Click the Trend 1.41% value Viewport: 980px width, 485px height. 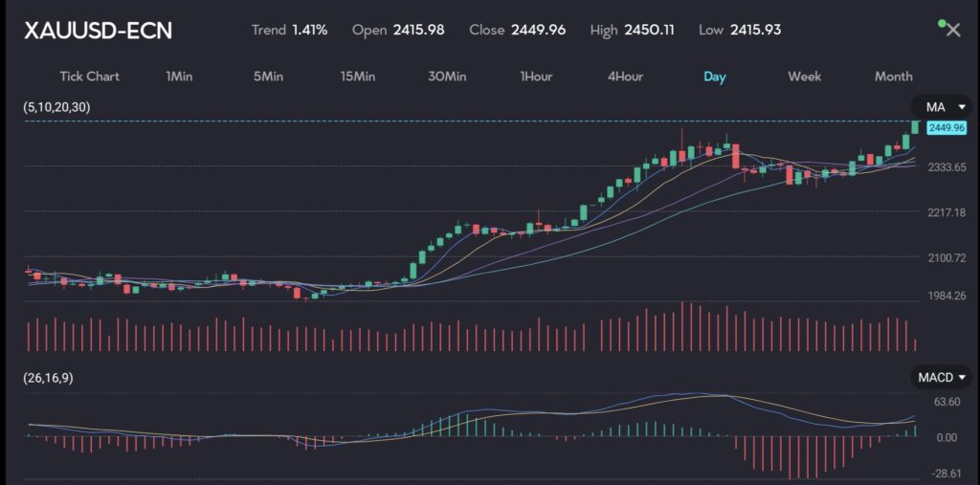[289, 30]
